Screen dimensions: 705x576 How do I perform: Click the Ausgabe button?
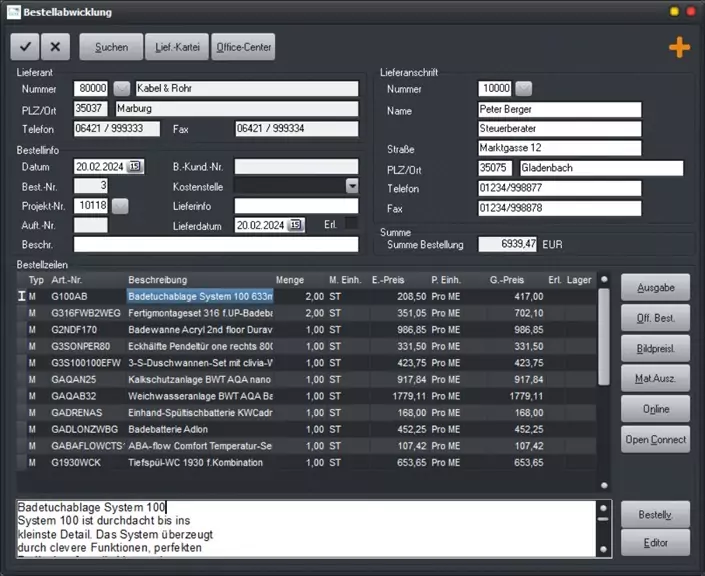point(656,287)
